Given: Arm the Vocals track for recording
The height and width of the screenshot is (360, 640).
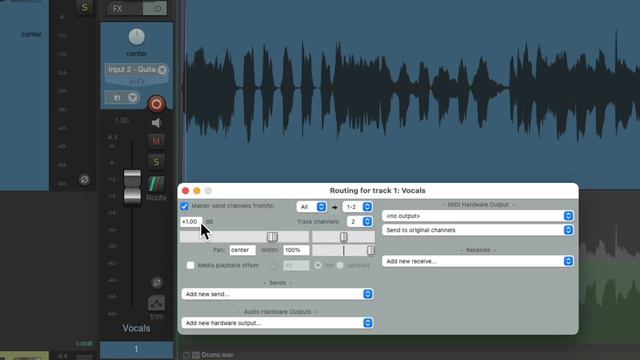Looking at the screenshot, I should (156, 104).
